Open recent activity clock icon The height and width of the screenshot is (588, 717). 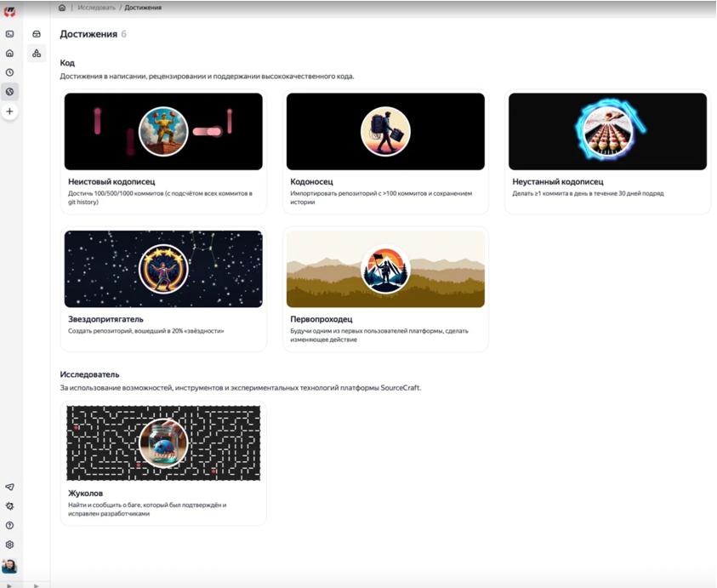[9, 72]
